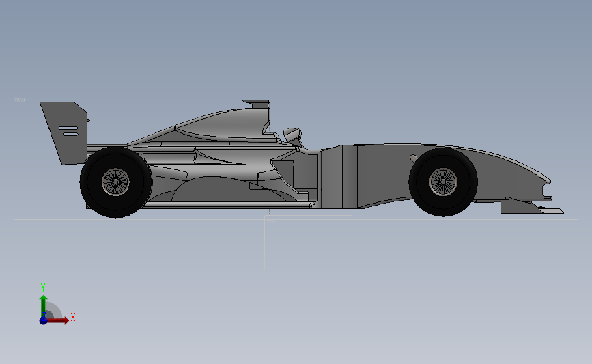Image resolution: width=592 pixels, height=364 pixels.
Task: Select the Plane6 label text
Action: click(20, 100)
